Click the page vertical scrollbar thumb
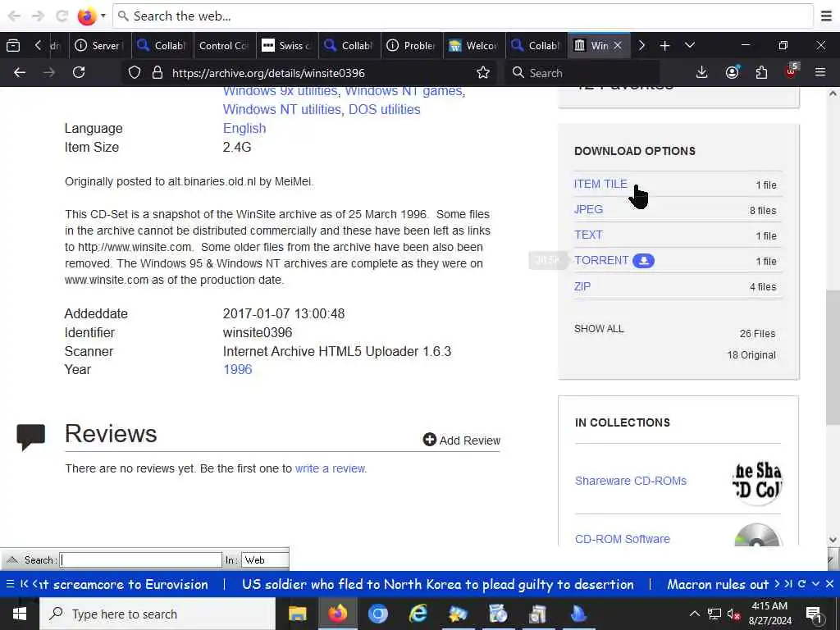Image resolution: width=840 pixels, height=630 pixels. click(x=833, y=358)
